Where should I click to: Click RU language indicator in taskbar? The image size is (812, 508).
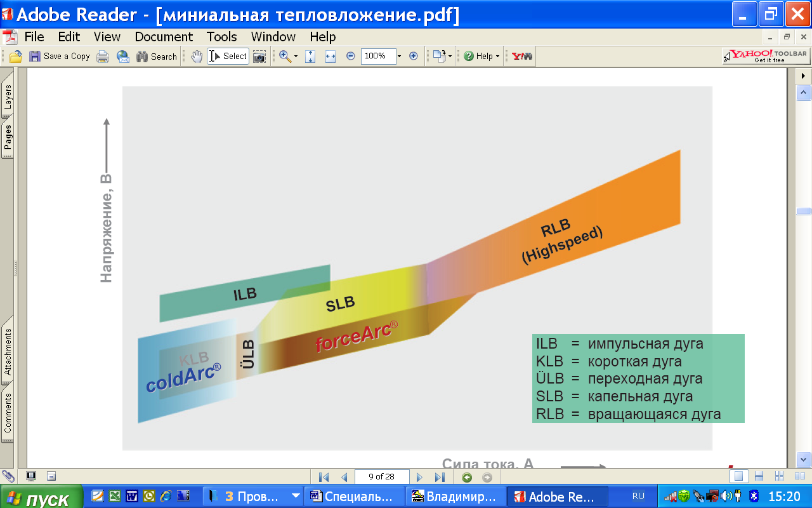(x=638, y=496)
